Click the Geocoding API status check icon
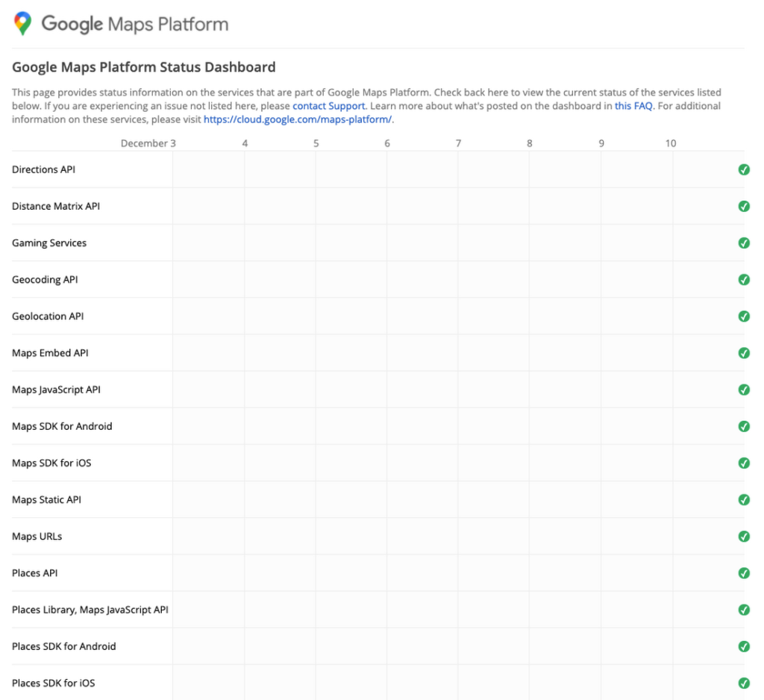The image size is (764, 700). pyautogui.click(x=744, y=280)
